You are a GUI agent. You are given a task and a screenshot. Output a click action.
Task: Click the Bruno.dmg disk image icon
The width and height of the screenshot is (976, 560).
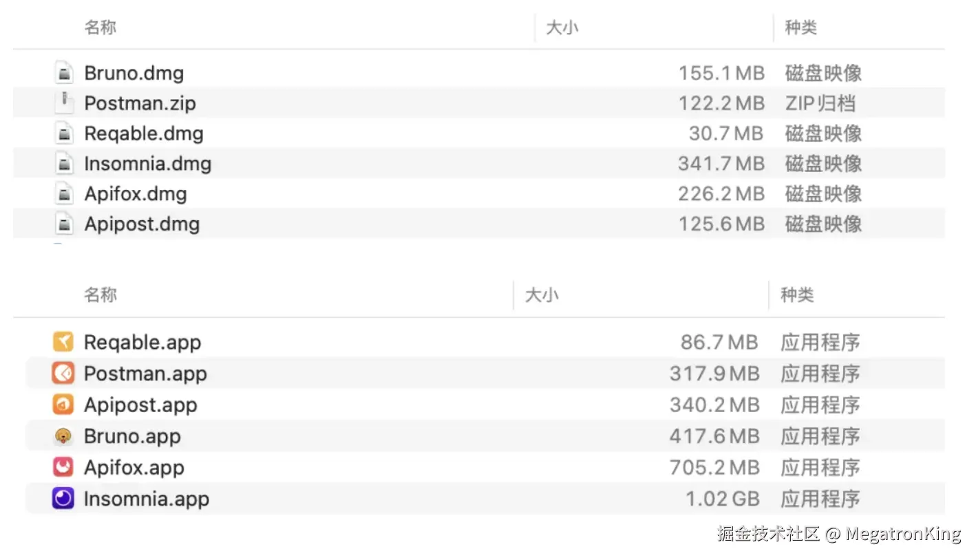pos(64,73)
